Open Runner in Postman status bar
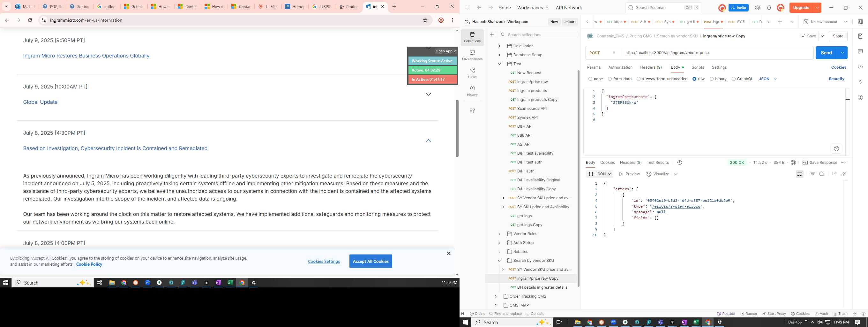Image resolution: width=868 pixels, height=327 pixels. [749, 314]
